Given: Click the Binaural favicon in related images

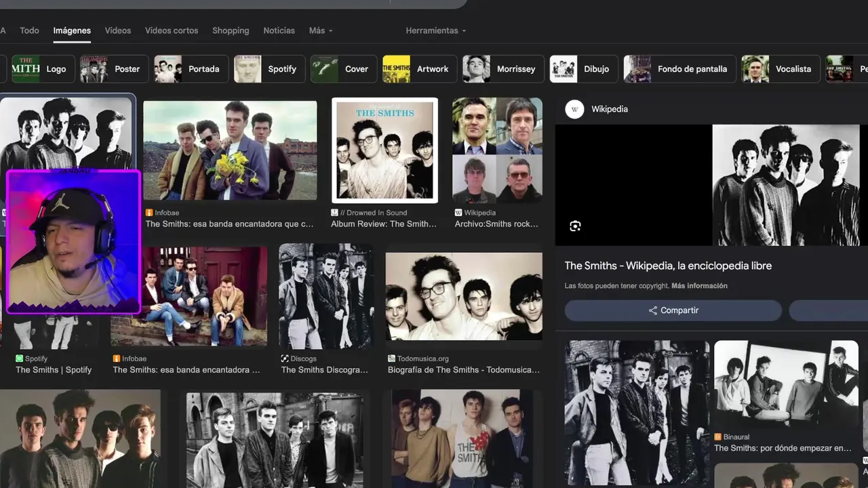Looking at the screenshot, I should (x=718, y=437).
